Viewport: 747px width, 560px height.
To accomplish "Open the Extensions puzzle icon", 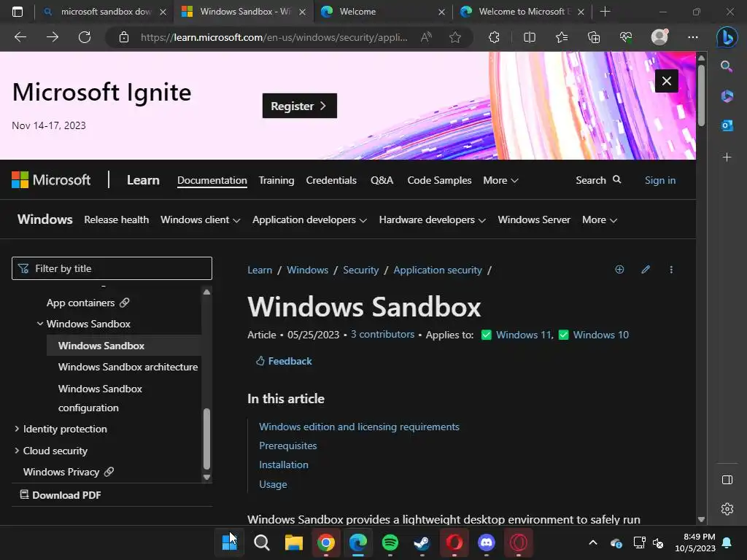I will pos(494,37).
